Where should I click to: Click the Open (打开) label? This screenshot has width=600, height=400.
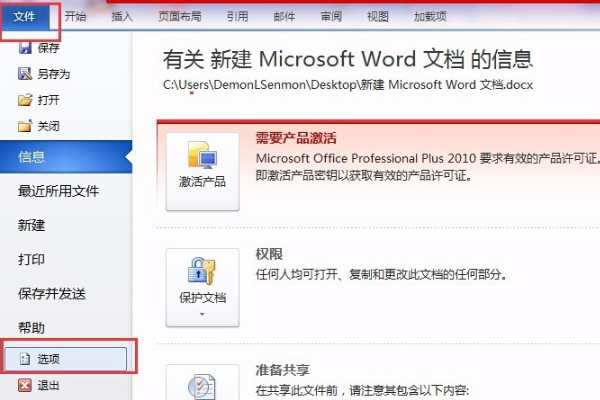[49, 100]
